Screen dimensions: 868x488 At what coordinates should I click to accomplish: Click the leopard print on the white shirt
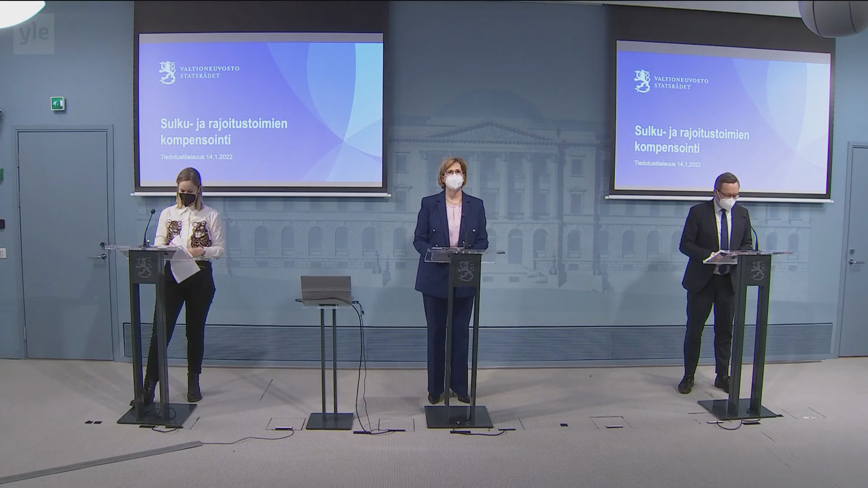pyautogui.click(x=198, y=234)
